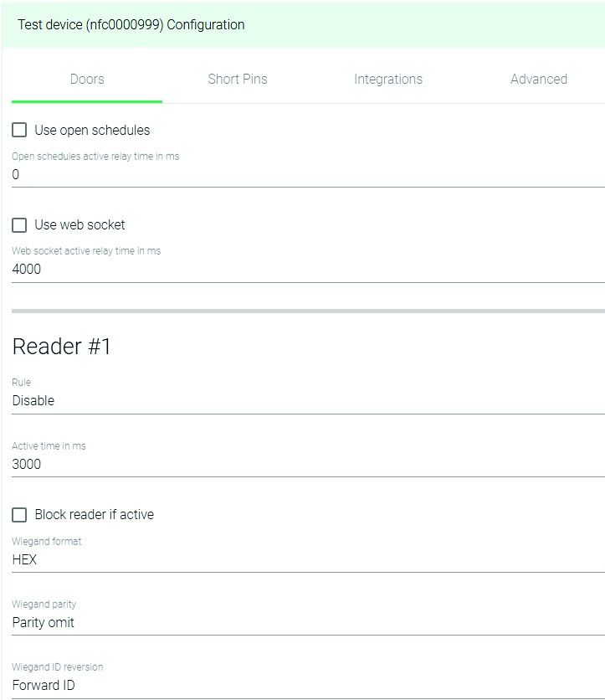The height and width of the screenshot is (700, 605).
Task: Click the Test device Configuration title bar
Action: click(131, 25)
